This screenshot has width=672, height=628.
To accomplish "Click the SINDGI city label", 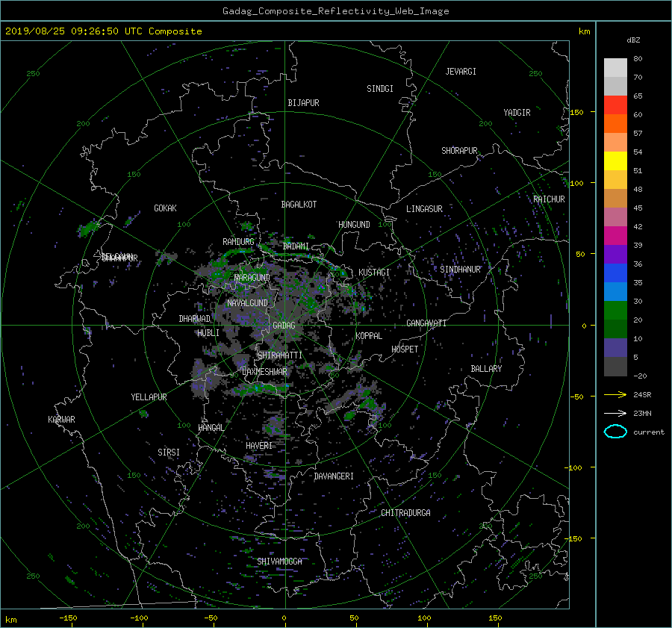I will [380, 89].
